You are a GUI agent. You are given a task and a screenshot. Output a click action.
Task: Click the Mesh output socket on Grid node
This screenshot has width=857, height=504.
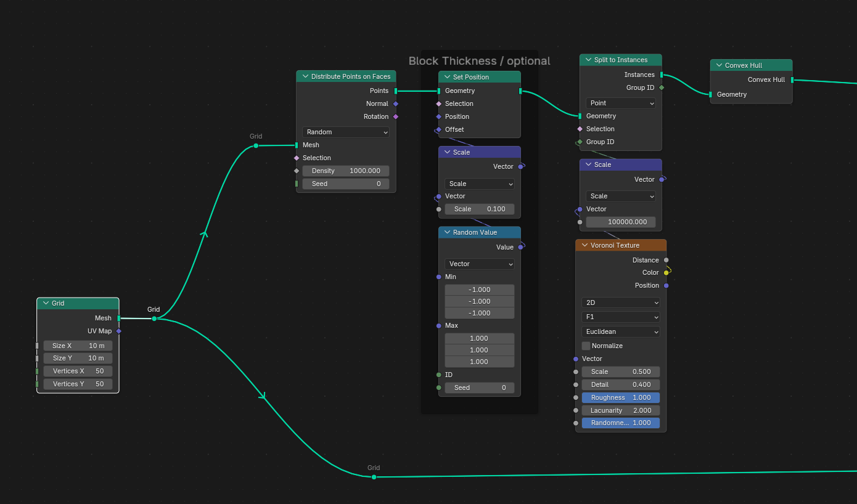119,318
